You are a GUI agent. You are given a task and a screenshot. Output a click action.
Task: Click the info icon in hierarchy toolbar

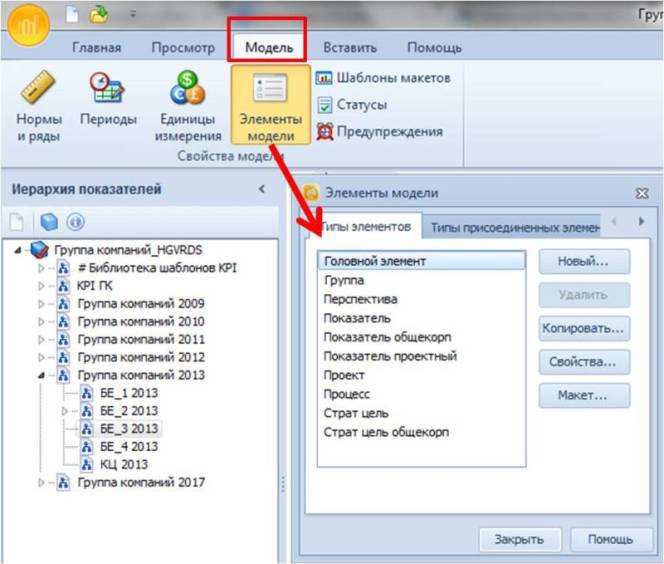coord(74,222)
